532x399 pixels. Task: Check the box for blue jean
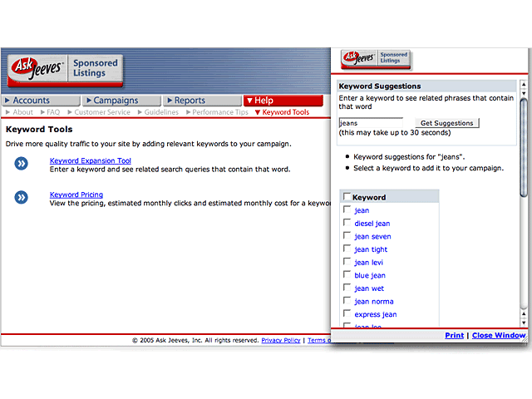(347, 274)
